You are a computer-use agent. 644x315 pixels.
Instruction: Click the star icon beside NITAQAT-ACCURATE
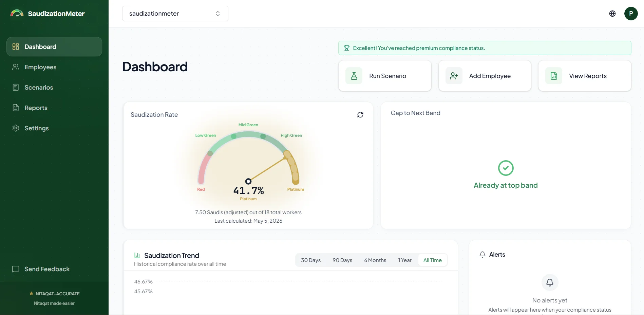31,293
